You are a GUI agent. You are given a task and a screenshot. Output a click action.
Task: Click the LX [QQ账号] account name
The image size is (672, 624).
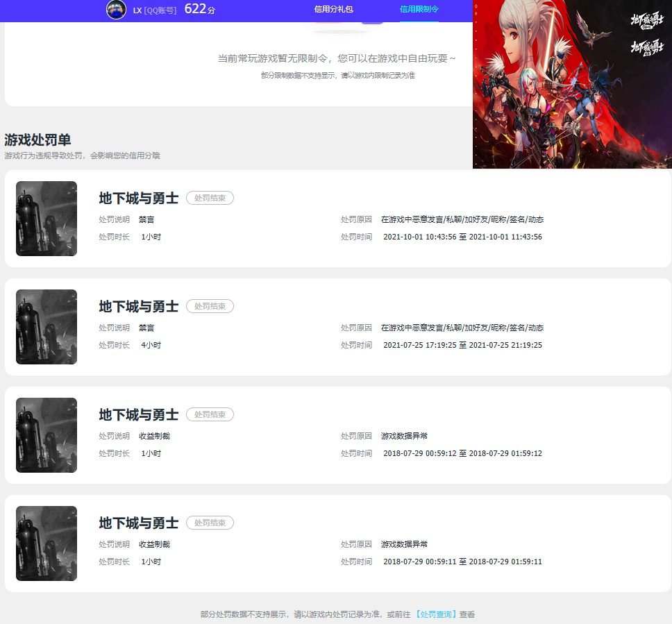[154, 10]
